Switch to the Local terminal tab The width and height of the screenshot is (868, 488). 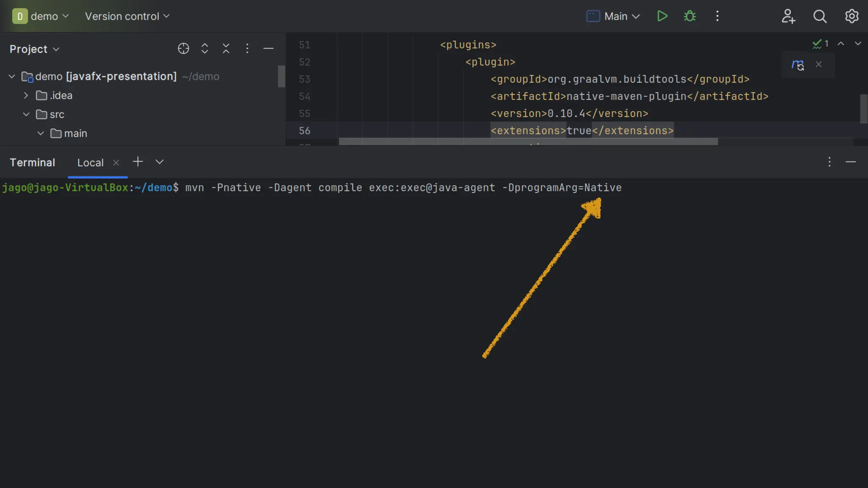click(90, 163)
